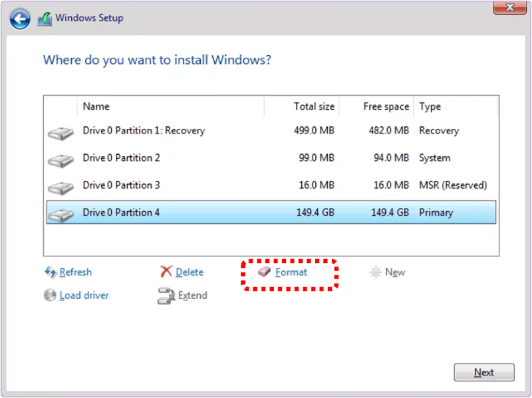Click the grayed New sunburst icon

click(x=374, y=272)
